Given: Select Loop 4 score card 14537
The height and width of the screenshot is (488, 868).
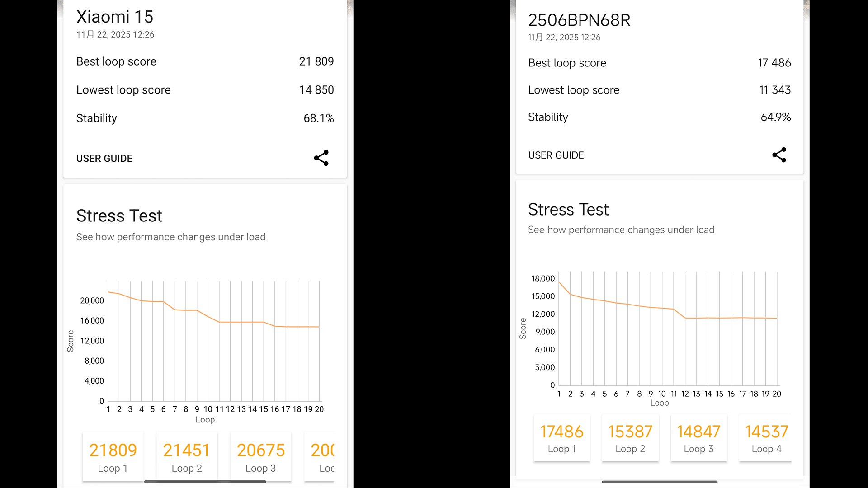Looking at the screenshot, I should (766, 438).
